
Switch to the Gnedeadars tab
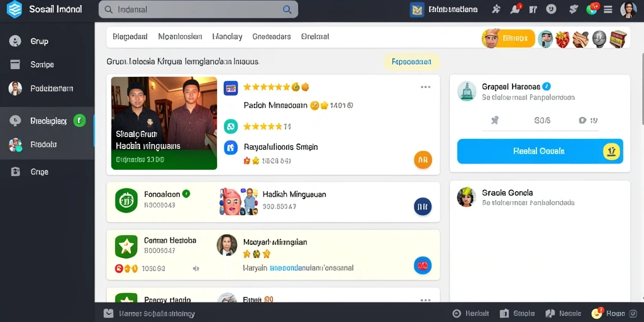click(x=272, y=36)
